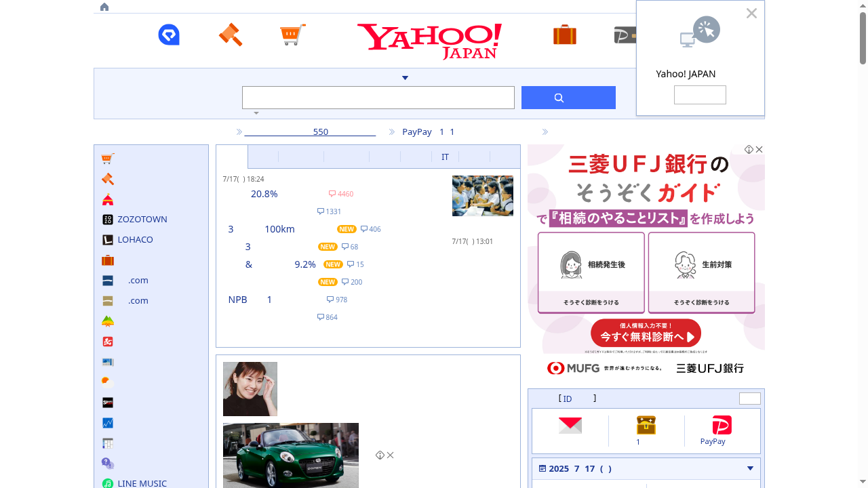Open the blue speech-bubble icon in header

coord(169,35)
